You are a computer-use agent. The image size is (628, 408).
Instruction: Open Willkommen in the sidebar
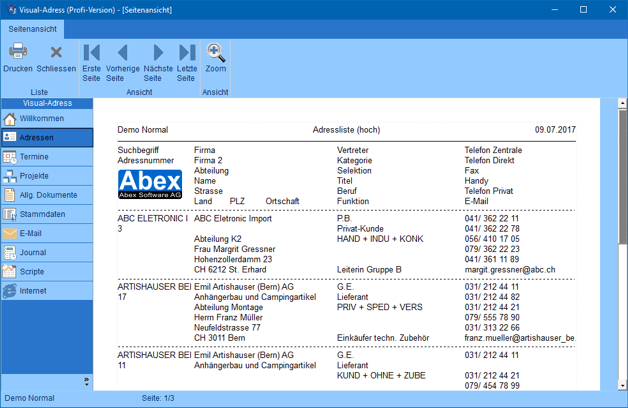(46, 118)
